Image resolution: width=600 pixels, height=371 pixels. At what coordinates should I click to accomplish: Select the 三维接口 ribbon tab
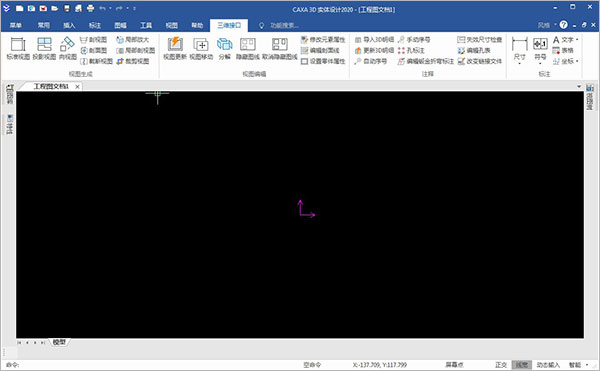pos(229,25)
